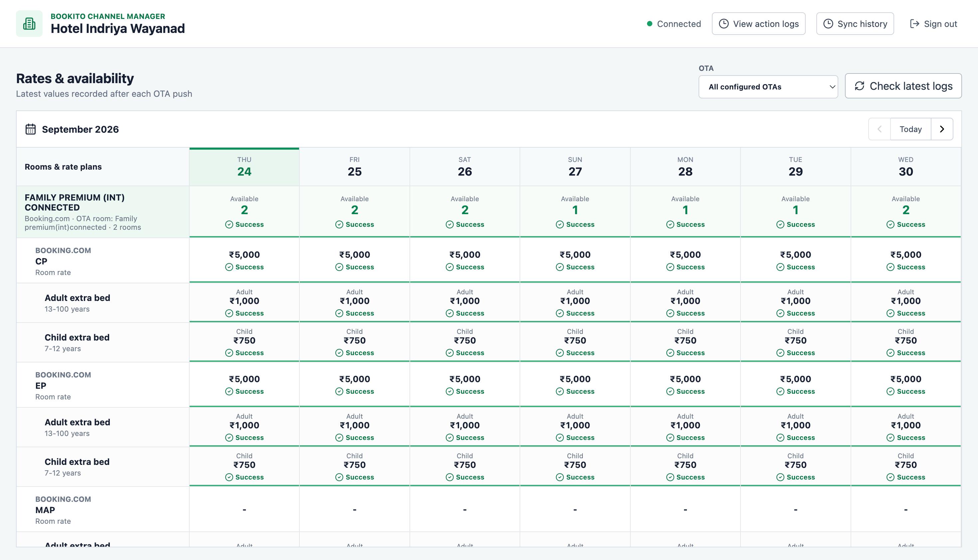Select the FRI 25 column header
978x560 pixels.
[354, 167]
